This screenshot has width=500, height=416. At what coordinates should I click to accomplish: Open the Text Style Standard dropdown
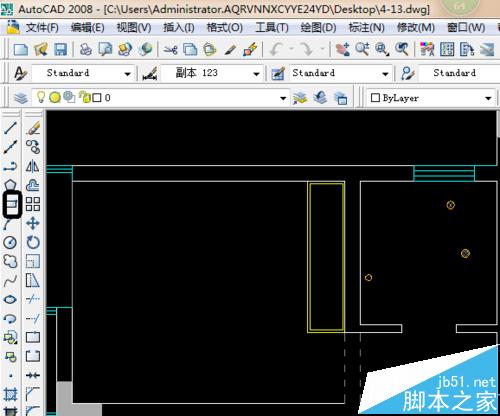click(128, 74)
